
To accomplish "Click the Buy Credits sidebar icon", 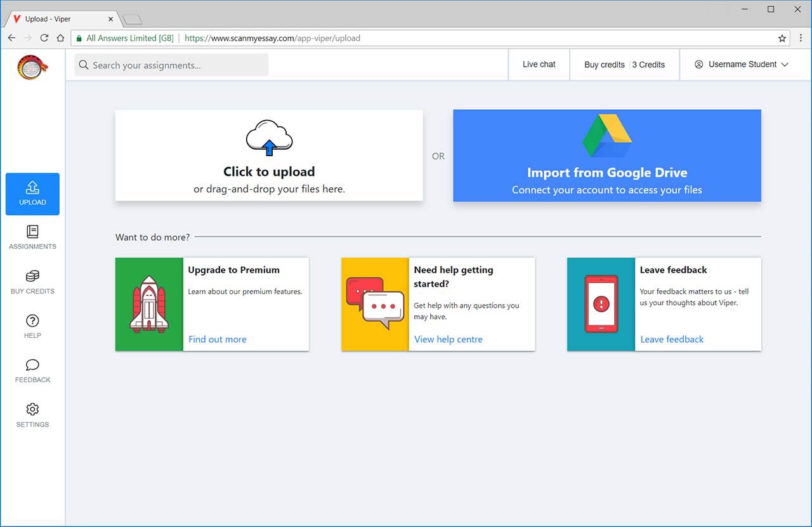I will [x=32, y=279].
